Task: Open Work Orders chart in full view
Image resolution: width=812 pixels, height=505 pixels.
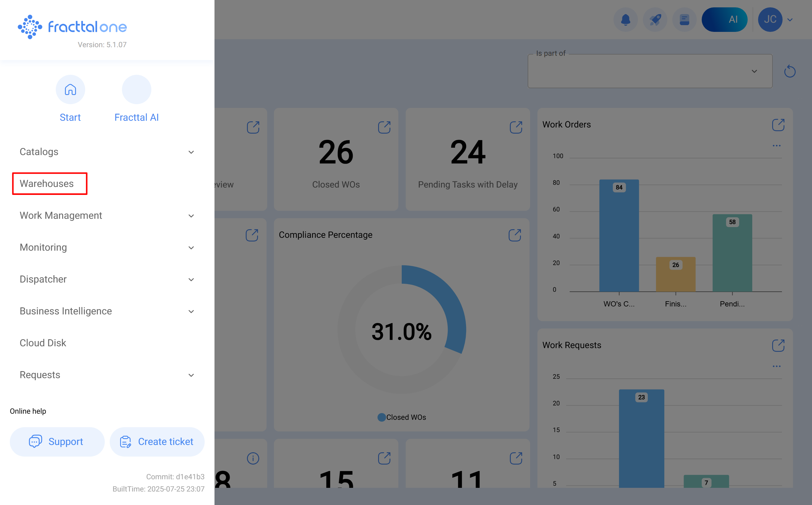Action: pos(778,125)
